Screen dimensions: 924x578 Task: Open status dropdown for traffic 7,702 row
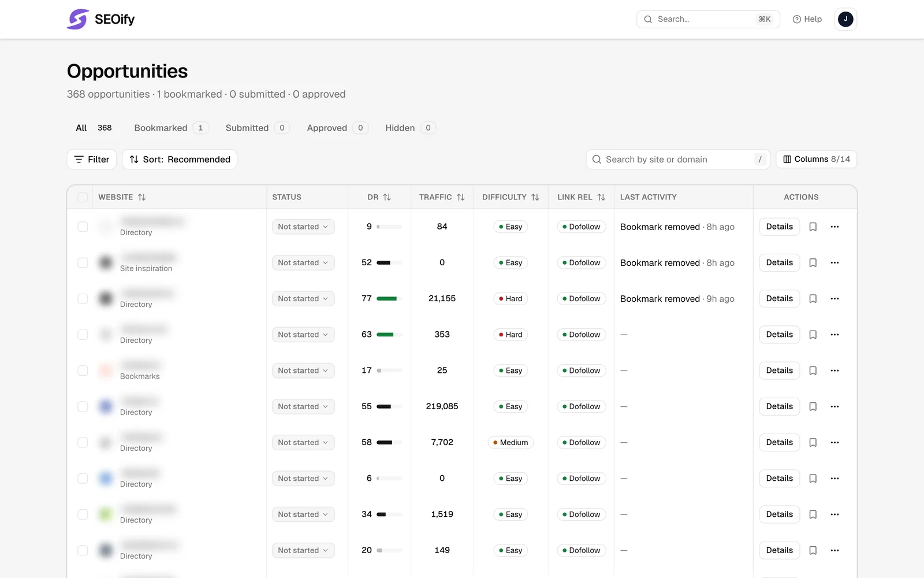click(x=303, y=442)
